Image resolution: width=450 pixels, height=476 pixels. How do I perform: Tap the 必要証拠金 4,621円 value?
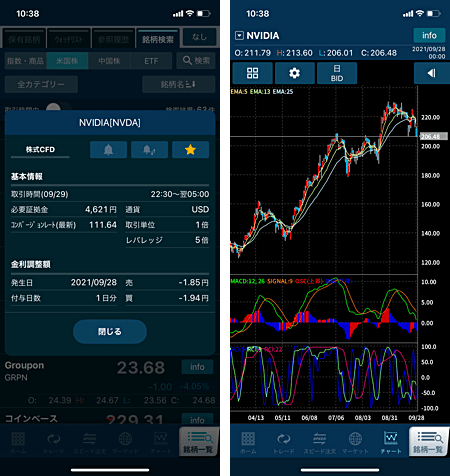click(101, 209)
